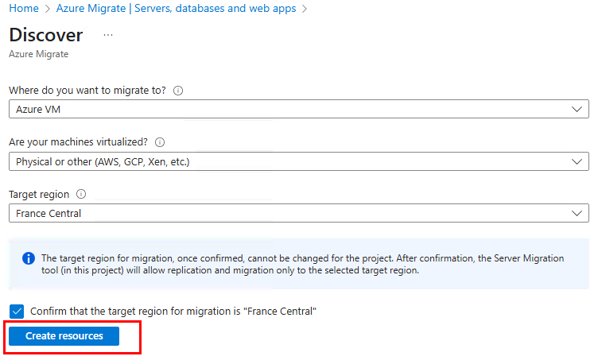This screenshot has height=364, width=598.
Task: Click blue information icon in notice banner
Action: (29, 258)
